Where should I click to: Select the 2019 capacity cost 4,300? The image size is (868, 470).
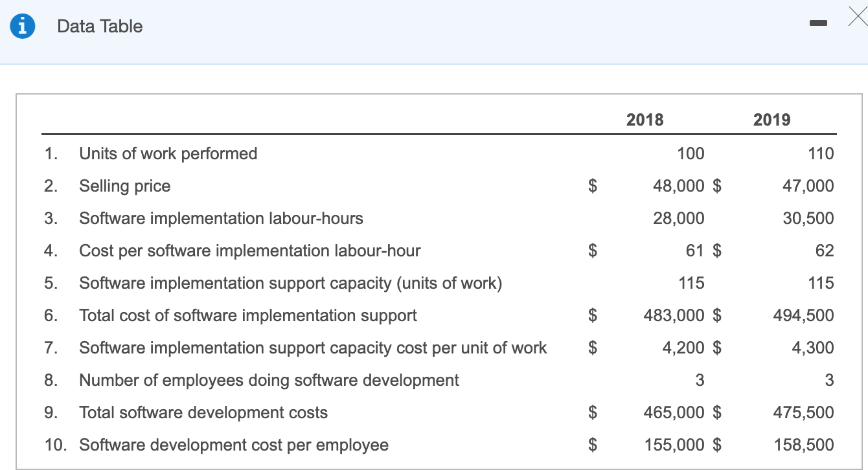(813, 348)
